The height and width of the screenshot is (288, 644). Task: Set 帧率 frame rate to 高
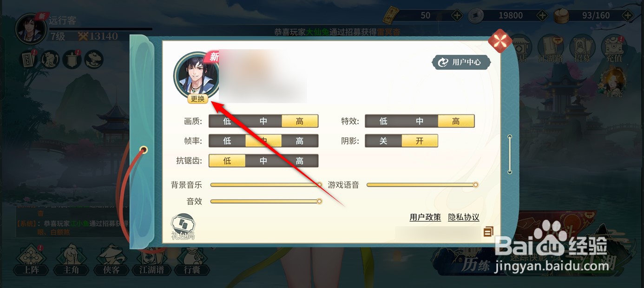(300, 141)
